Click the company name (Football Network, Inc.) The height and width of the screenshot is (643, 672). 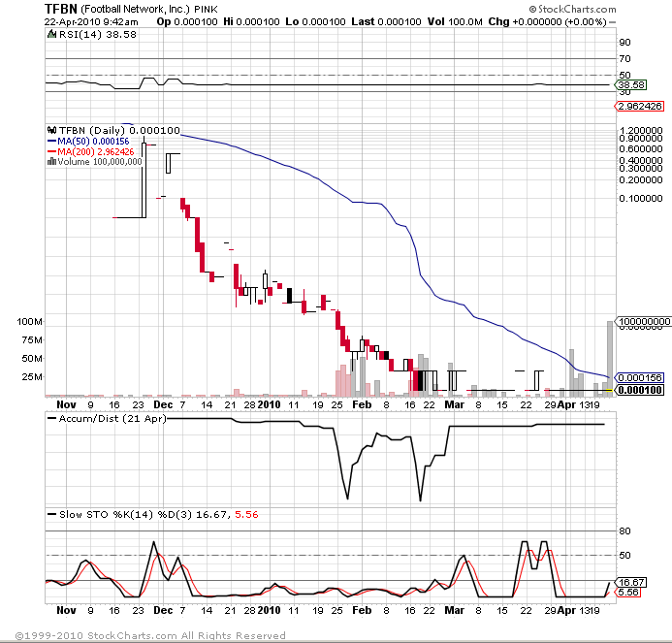(x=135, y=9)
